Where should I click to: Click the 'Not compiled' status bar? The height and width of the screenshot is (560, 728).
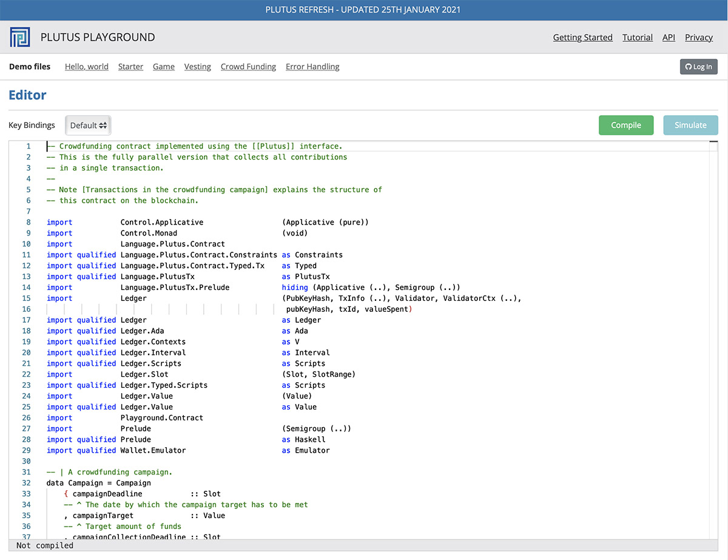45,545
